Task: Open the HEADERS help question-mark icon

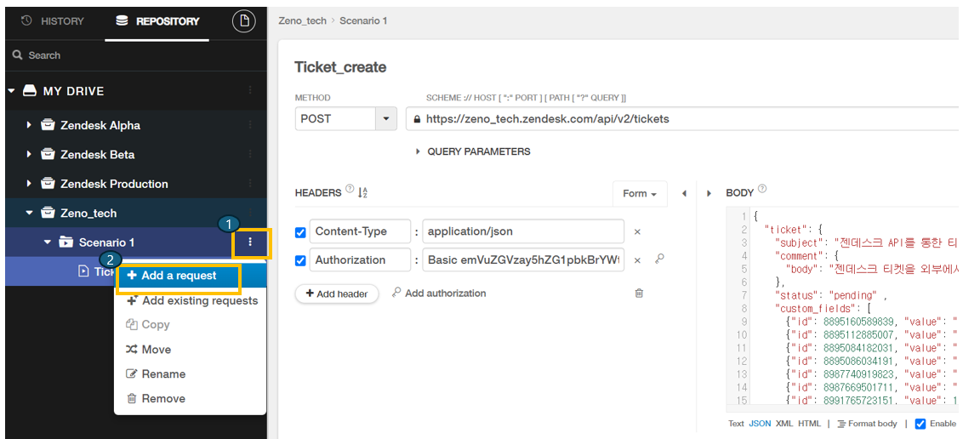Action: click(x=350, y=191)
